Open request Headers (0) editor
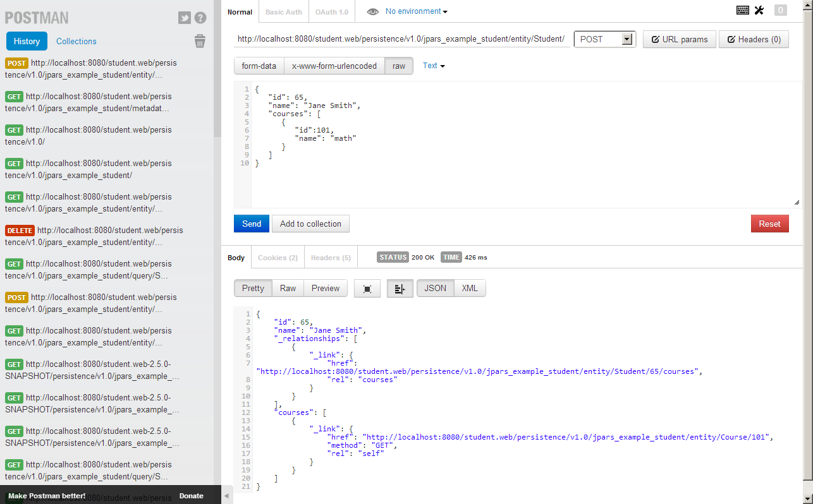813x504 pixels. coord(754,39)
